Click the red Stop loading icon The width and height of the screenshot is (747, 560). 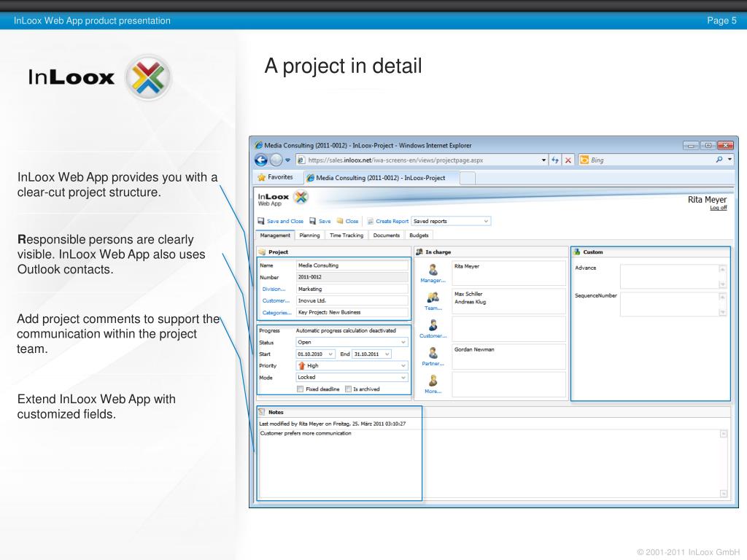[x=568, y=160]
